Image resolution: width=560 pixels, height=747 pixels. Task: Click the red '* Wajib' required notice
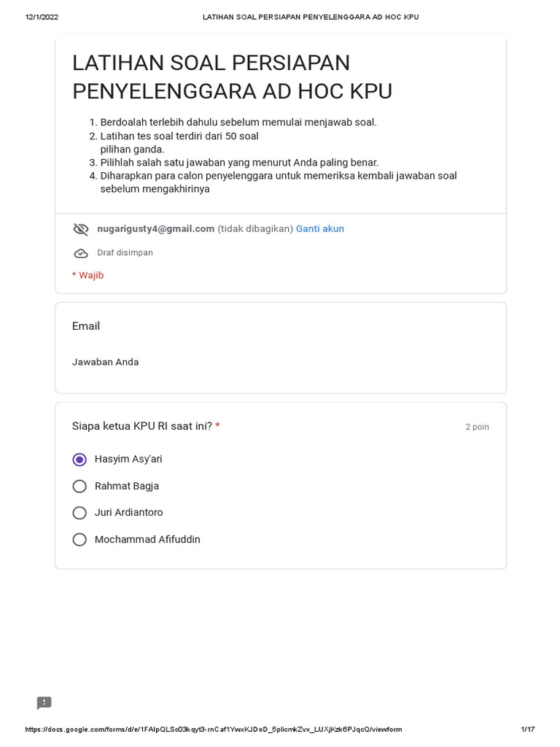click(x=87, y=276)
